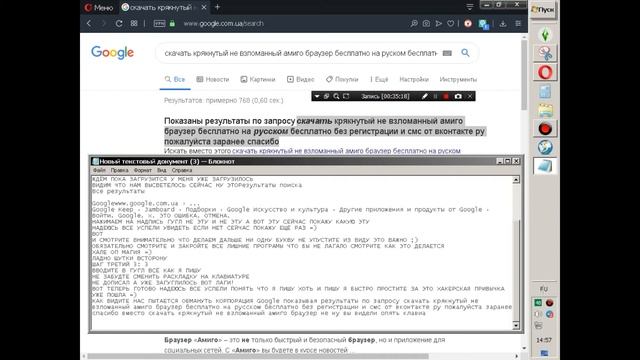This screenshot has width=640, height=360.
Task: Click the red round extension icon
Action: coord(468,24)
